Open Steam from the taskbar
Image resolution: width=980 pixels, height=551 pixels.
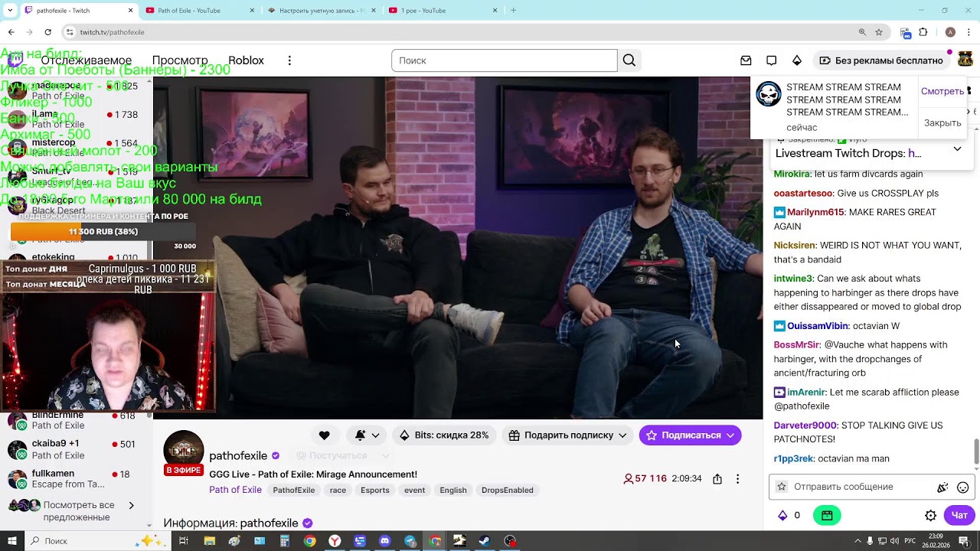click(485, 541)
